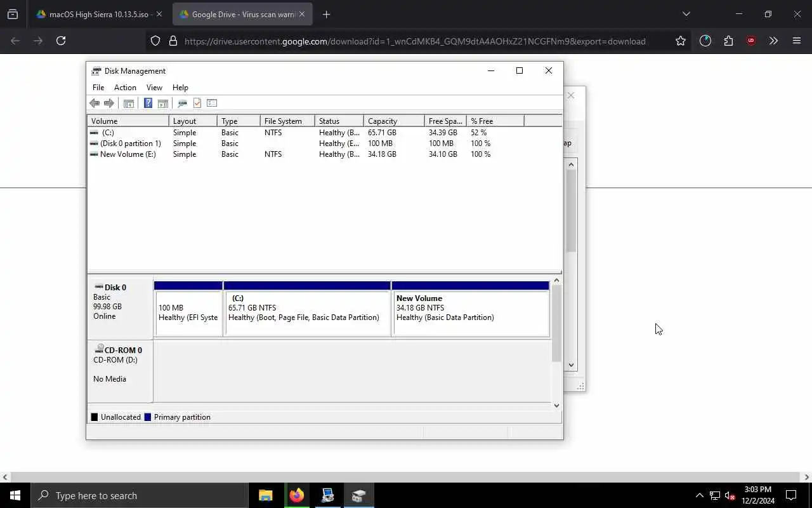The width and height of the screenshot is (812, 508).
Task: Sort by the Volume column header
Action: [128, 121]
